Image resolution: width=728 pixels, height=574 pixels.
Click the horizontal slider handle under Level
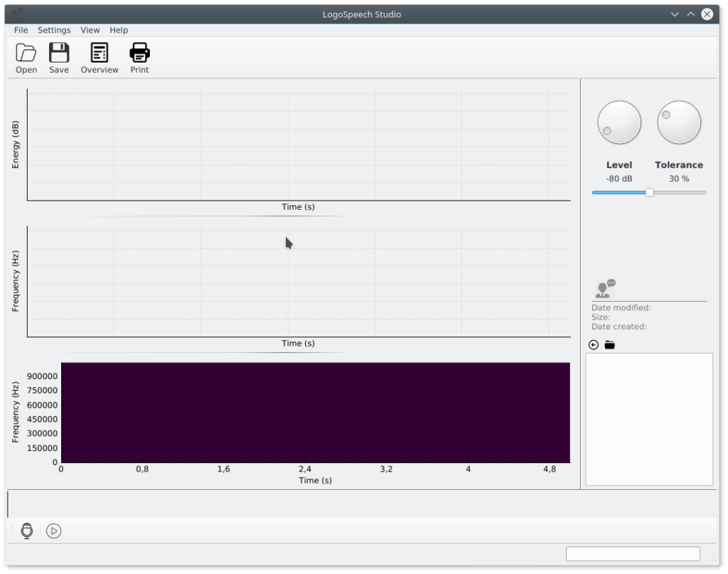click(650, 192)
